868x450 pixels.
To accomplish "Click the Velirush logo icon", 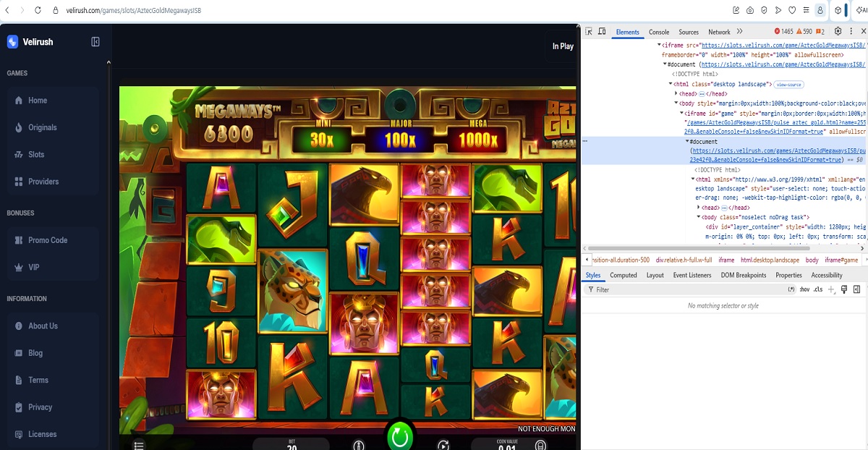I will tap(12, 42).
